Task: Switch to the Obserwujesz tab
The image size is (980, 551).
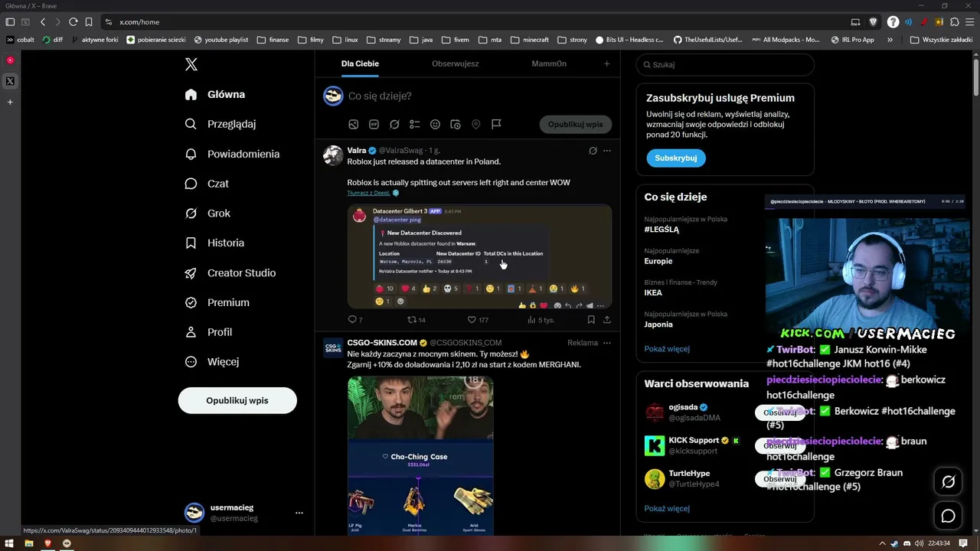Action: pyautogui.click(x=455, y=64)
